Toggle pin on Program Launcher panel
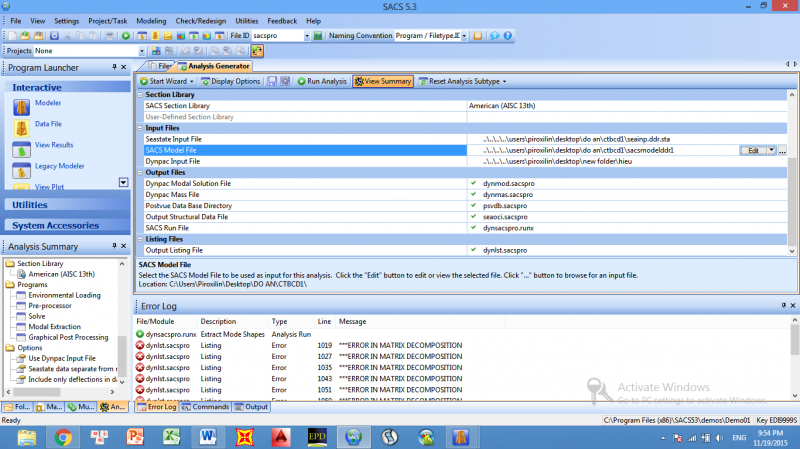The width and height of the screenshot is (800, 449). click(114, 67)
